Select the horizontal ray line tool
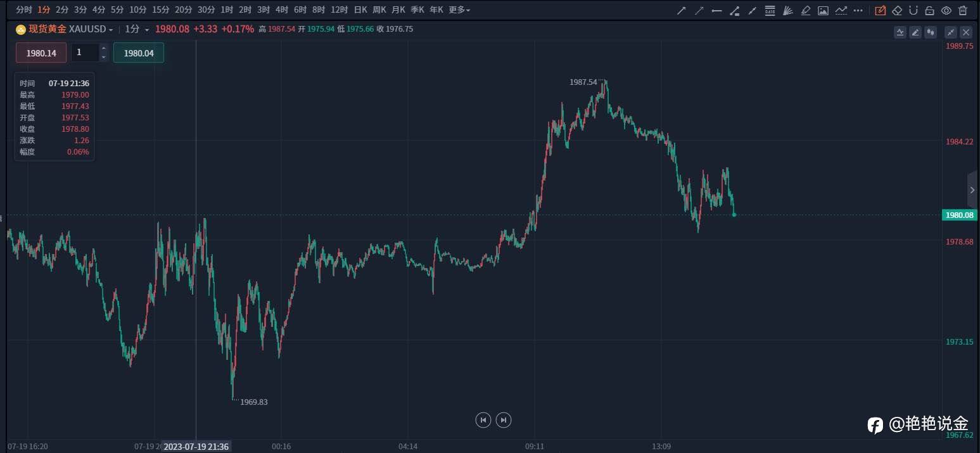980x453 pixels. click(x=717, y=10)
